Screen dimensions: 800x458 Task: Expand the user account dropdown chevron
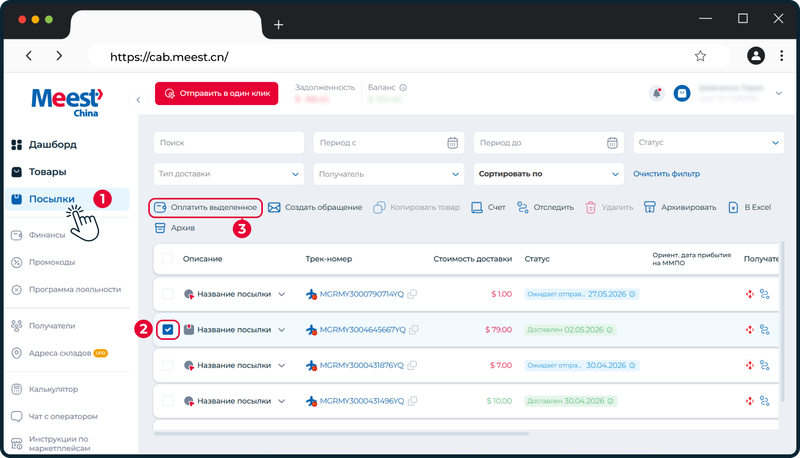pyautogui.click(x=779, y=93)
